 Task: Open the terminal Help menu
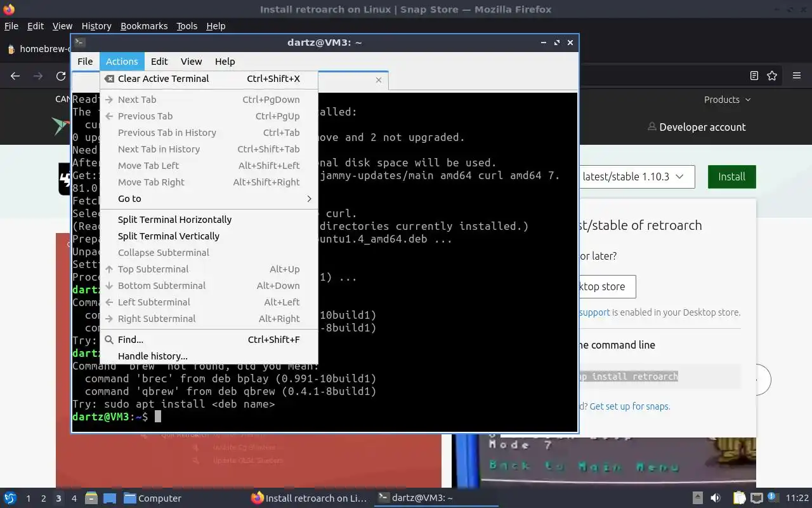tap(225, 62)
